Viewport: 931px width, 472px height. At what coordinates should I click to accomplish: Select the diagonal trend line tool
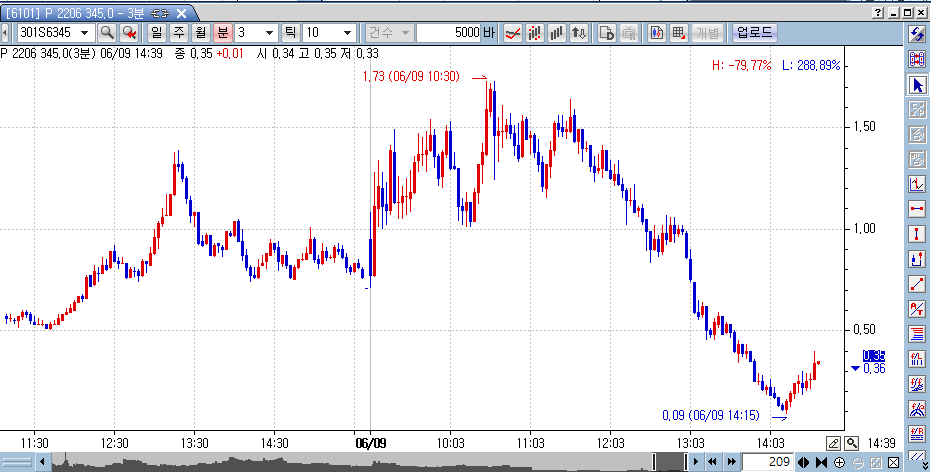pyautogui.click(x=917, y=284)
